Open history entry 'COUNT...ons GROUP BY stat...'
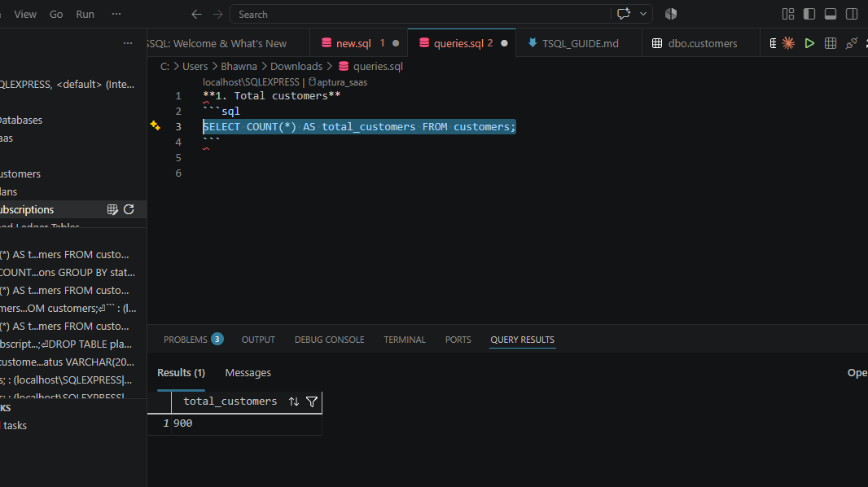The image size is (868, 487). [x=67, y=272]
